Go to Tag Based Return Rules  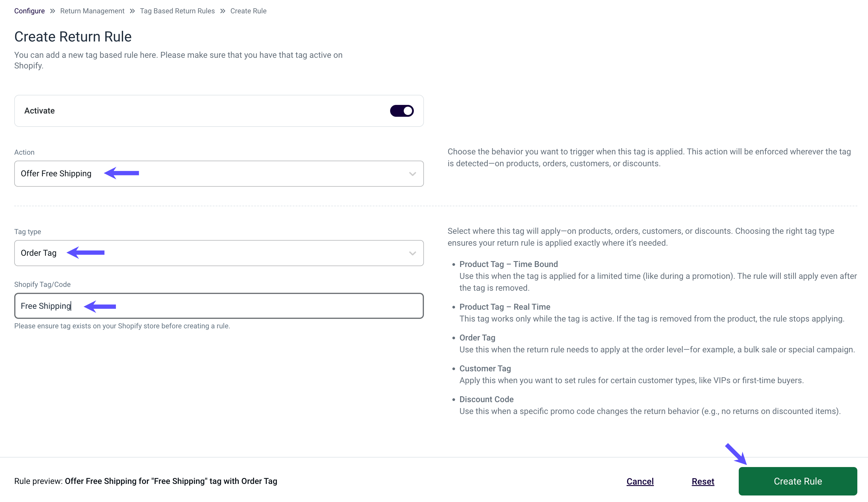pos(177,11)
